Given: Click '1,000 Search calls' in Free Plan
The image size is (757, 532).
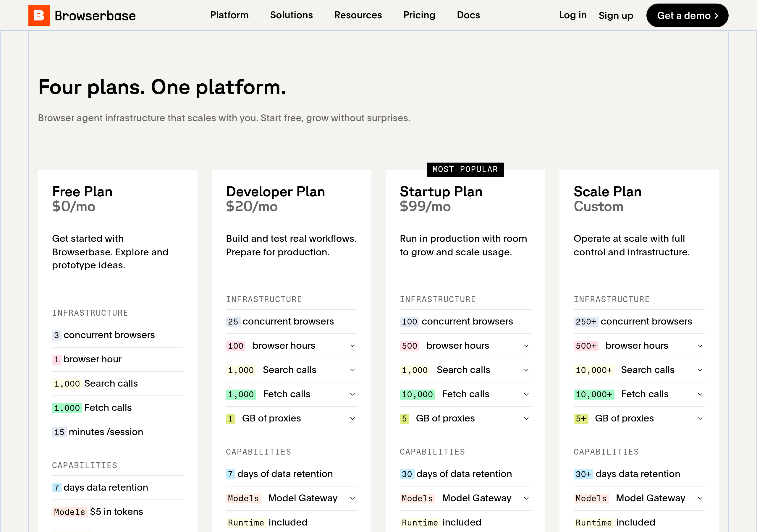Looking at the screenshot, I should pyautogui.click(x=95, y=384).
